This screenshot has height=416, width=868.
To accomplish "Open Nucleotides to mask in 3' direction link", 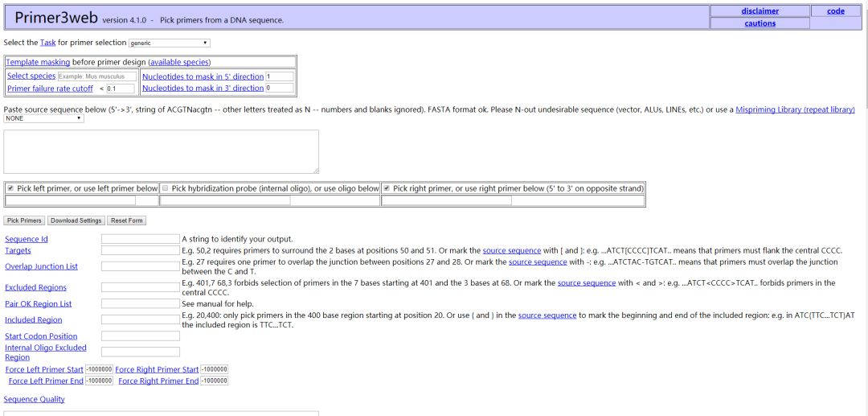I will pyautogui.click(x=203, y=88).
